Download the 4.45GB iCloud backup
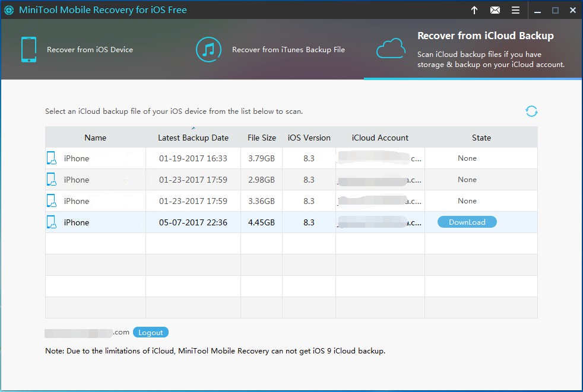Image resolution: width=583 pixels, height=392 pixels. [467, 222]
